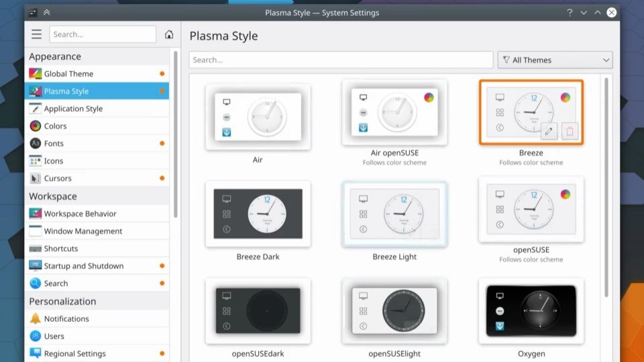Open Window Management icon

pos(36,231)
